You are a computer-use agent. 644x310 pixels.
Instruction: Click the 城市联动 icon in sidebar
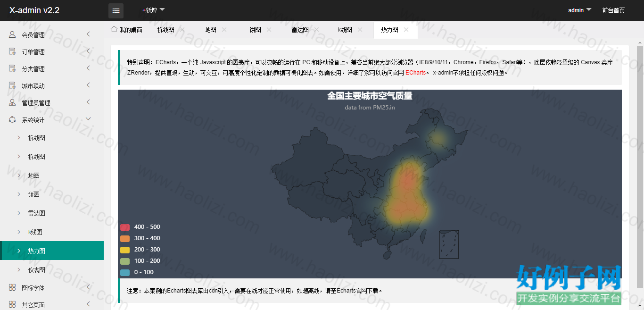[12, 85]
